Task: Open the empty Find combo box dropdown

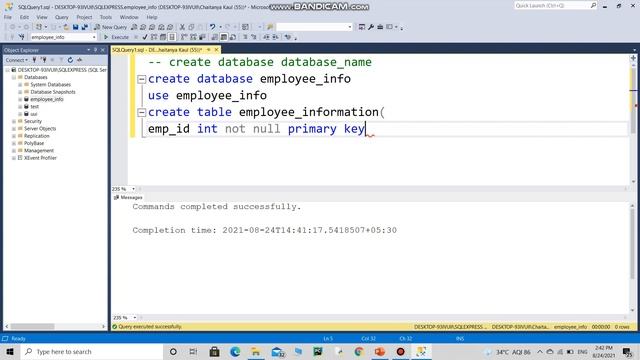Action: pyautogui.click(x=350, y=27)
